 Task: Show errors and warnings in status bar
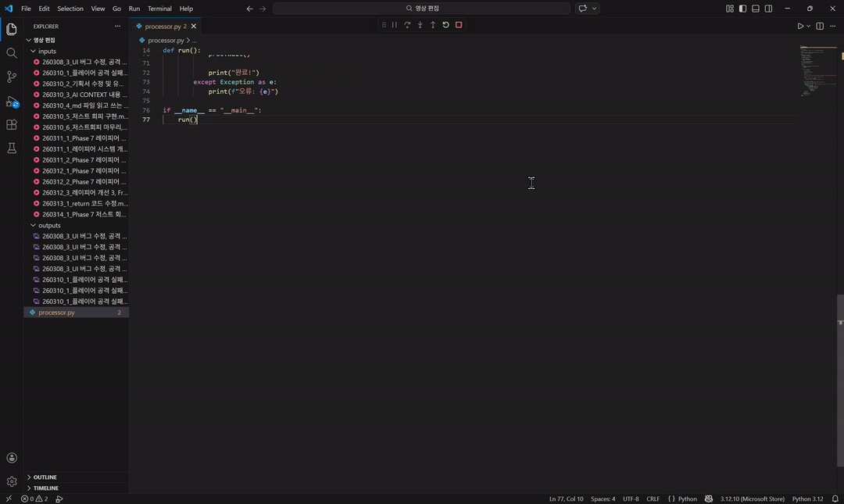(34, 499)
